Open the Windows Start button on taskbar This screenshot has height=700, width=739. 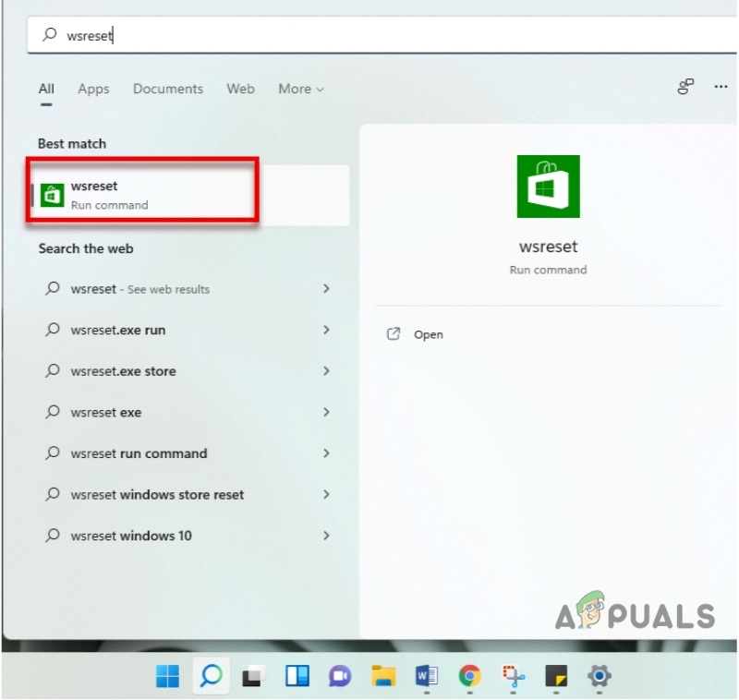pyautogui.click(x=167, y=676)
